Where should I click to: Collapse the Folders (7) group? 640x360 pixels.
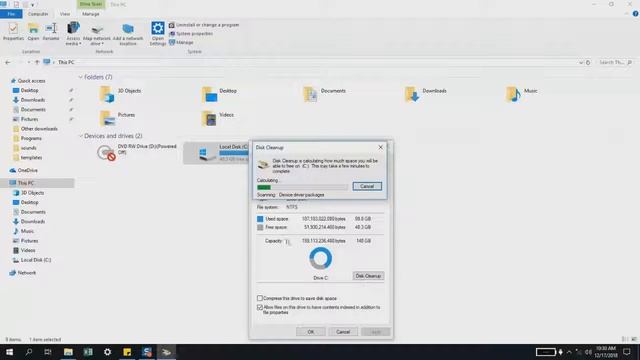pyautogui.click(x=80, y=77)
